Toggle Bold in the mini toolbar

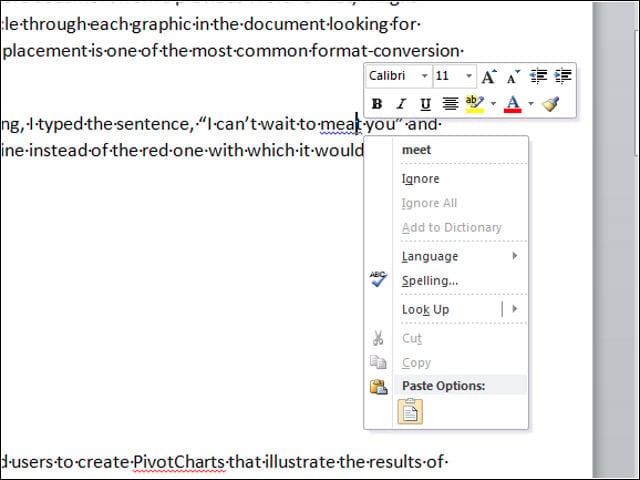377,104
